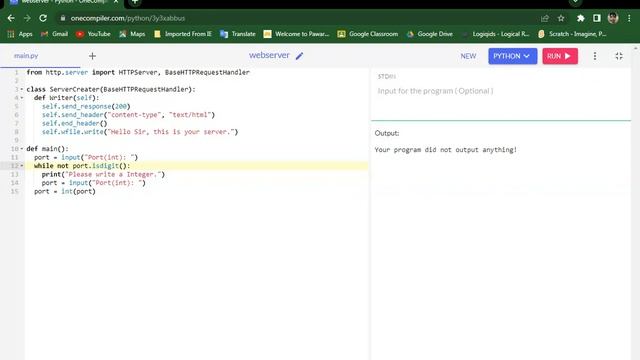The width and height of the screenshot is (640, 360).
Task: Open a new browser tab with the plus button
Action: click(x=135, y=2)
